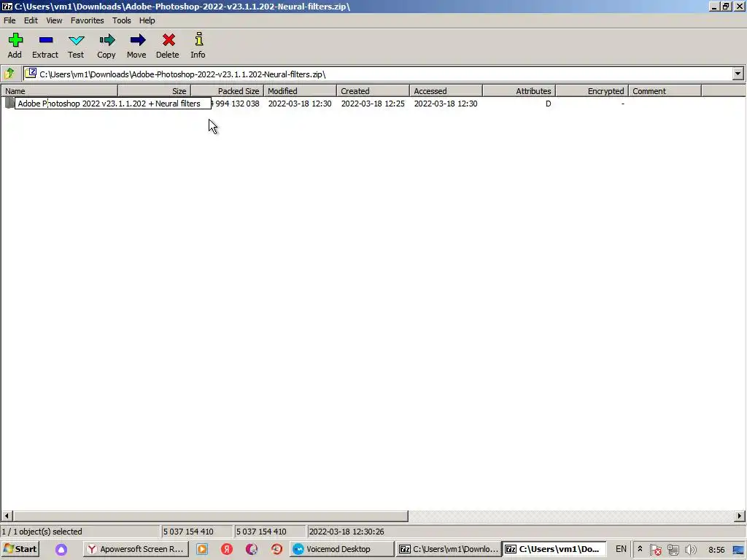
Task: Click the horizontal scrollbar thumb
Action: (x=210, y=516)
